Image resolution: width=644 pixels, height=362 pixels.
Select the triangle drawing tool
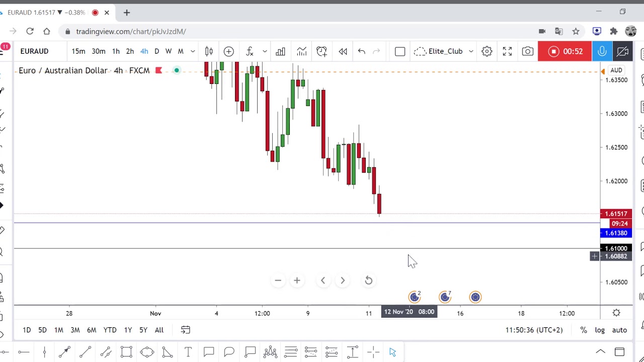coord(168,352)
